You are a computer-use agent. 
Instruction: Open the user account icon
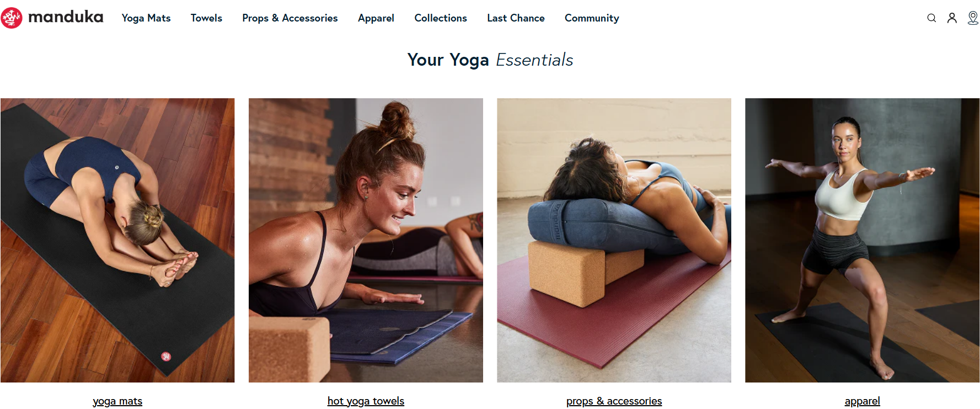pyautogui.click(x=952, y=18)
